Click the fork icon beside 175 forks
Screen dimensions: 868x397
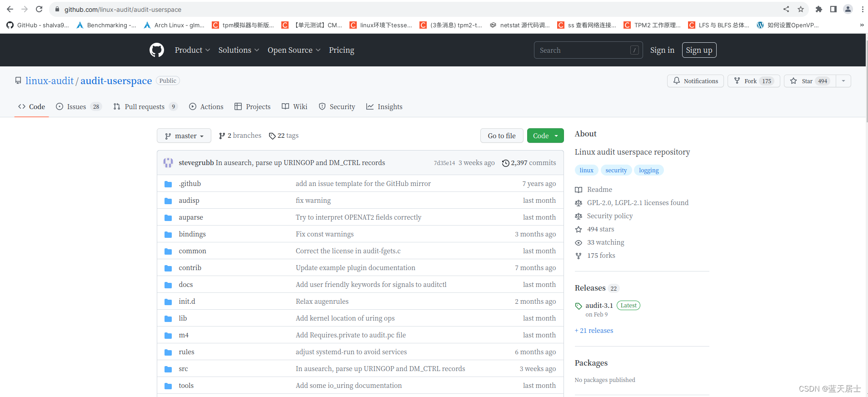pos(579,256)
